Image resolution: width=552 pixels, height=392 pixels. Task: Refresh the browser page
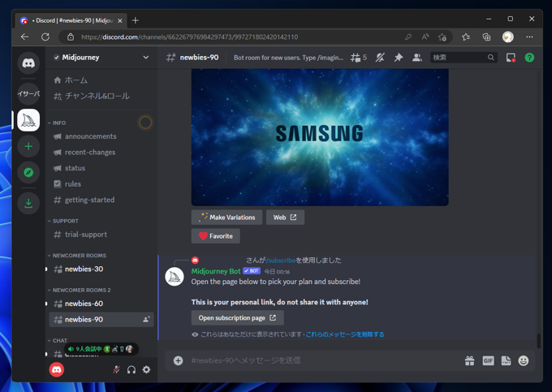click(45, 37)
